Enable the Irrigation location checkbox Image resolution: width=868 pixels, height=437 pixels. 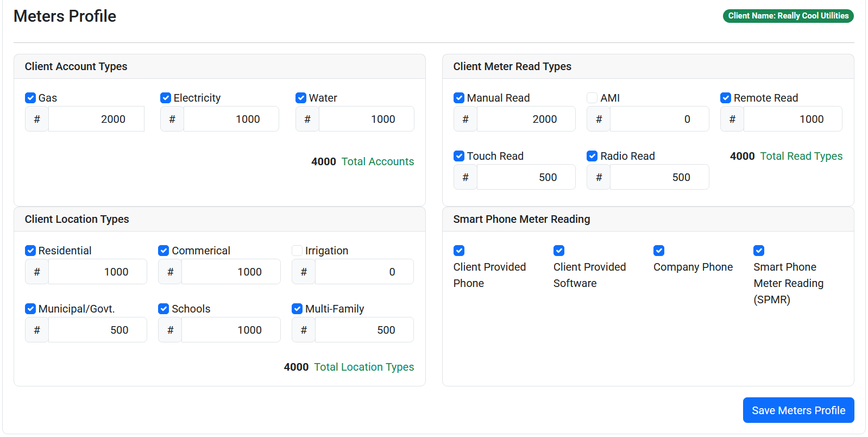click(297, 251)
